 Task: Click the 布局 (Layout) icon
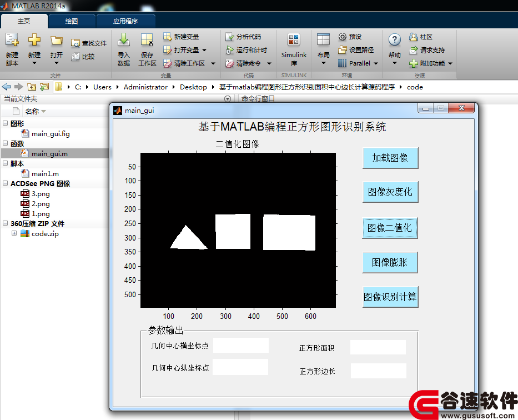pyautogui.click(x=323, y=40)
